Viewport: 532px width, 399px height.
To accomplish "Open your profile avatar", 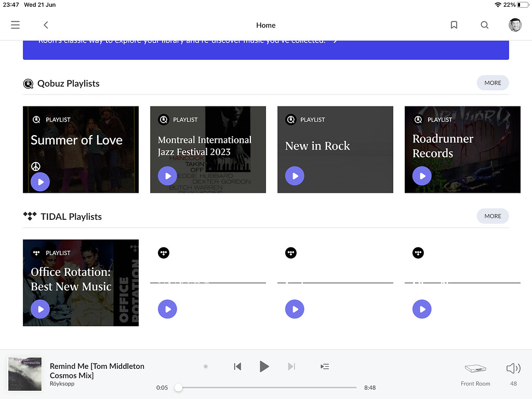I will pos(515,24).
